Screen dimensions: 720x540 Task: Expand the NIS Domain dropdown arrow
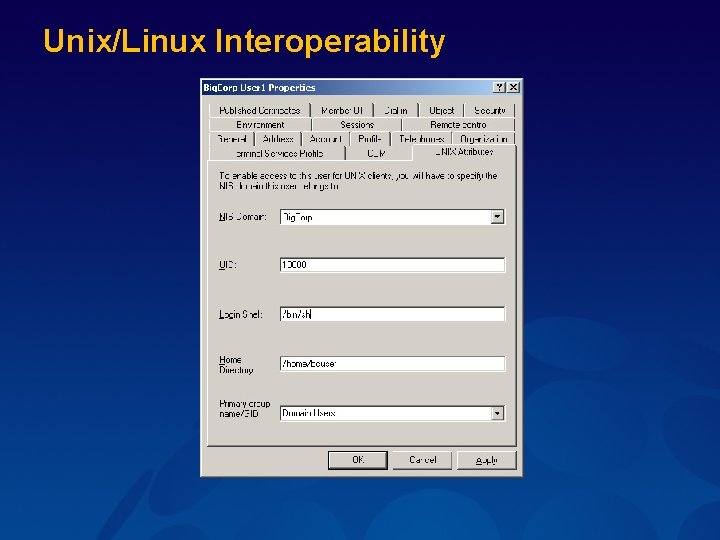tap(497, 217)
